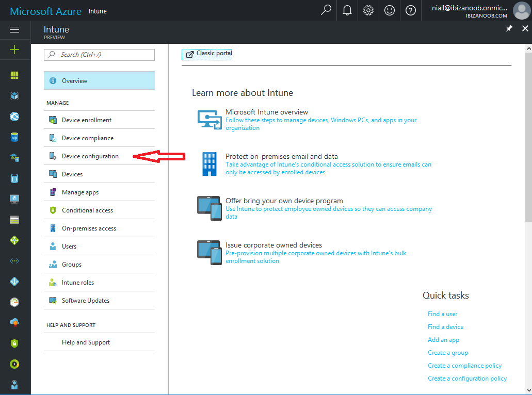Image resolution: width=532 pixels, height=395 pixels.
Task: Open the conditional access solution link
Action: click(x=328, y=168)
